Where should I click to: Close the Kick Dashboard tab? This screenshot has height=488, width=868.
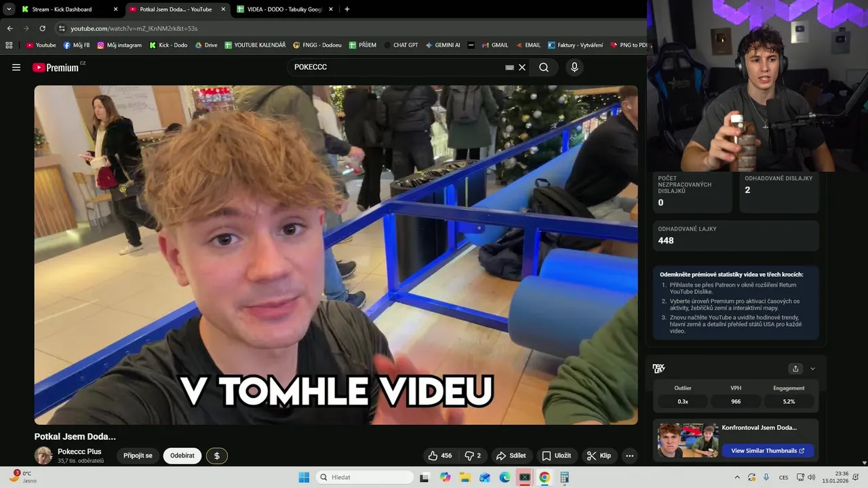coord(115,9)
